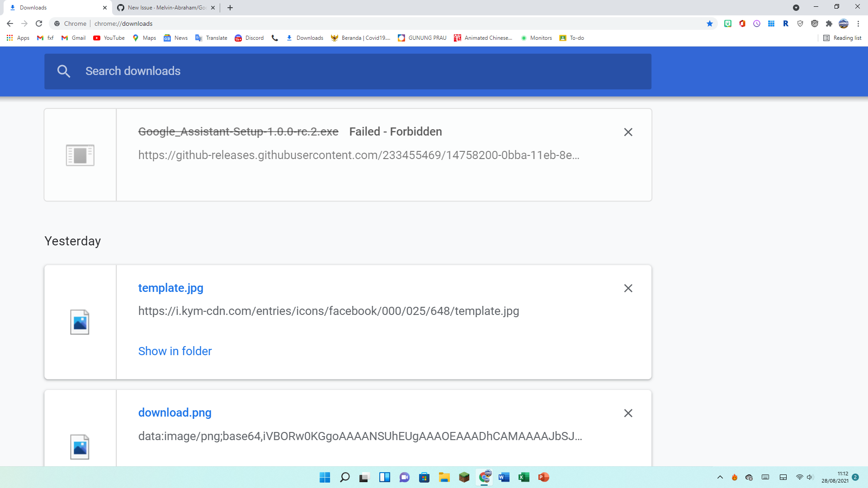868x488 pixels.
Task: Open the Discord bookmark
Action: coord(249,38)
